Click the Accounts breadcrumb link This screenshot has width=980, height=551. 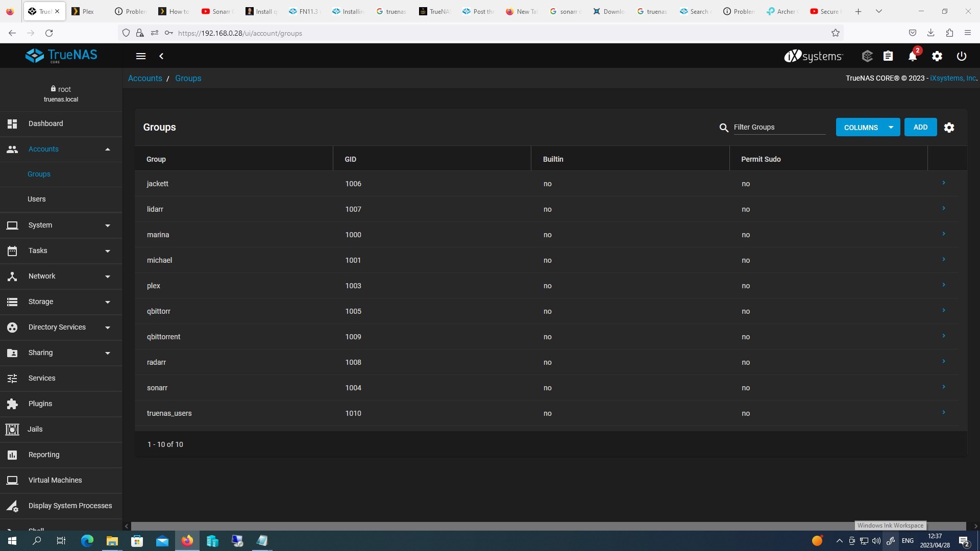pos(145,79)
